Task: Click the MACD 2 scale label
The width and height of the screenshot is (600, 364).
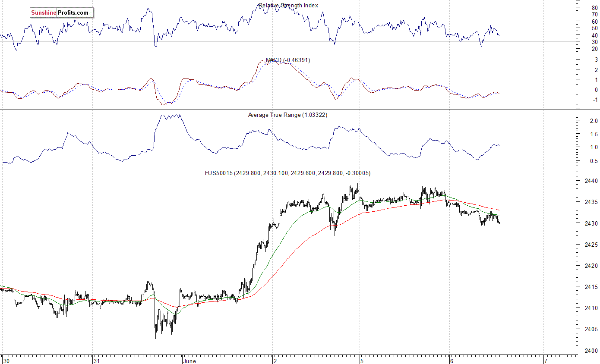Action: pyautogui.click(x=596, y=70)
